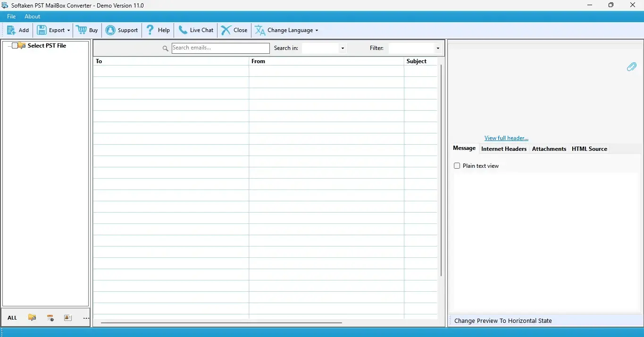Open the File menu
The width and height of the screenshot is (644, 337).
(x=11, y=16)
